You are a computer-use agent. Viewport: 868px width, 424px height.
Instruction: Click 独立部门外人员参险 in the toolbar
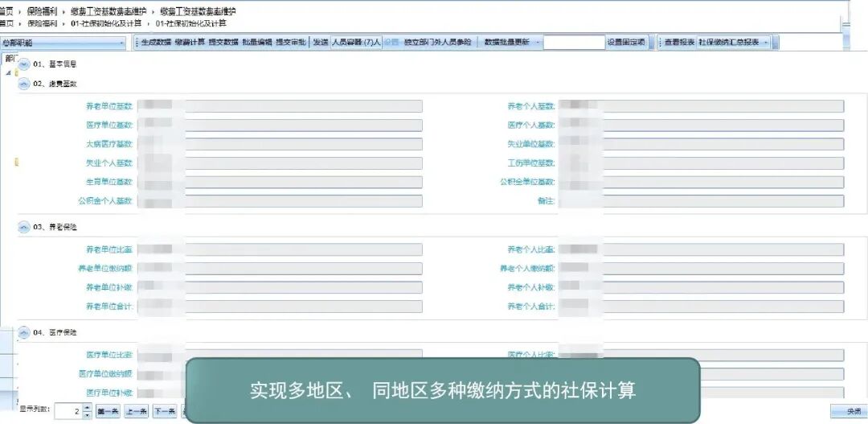tap(438, 42)
